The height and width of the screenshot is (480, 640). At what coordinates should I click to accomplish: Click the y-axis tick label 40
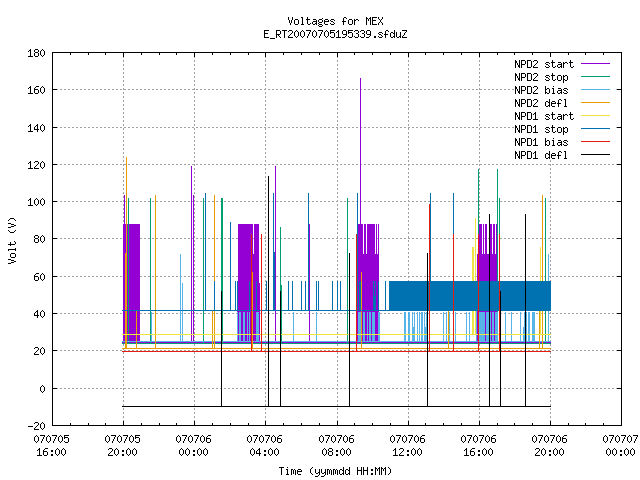tap(39, 314)
